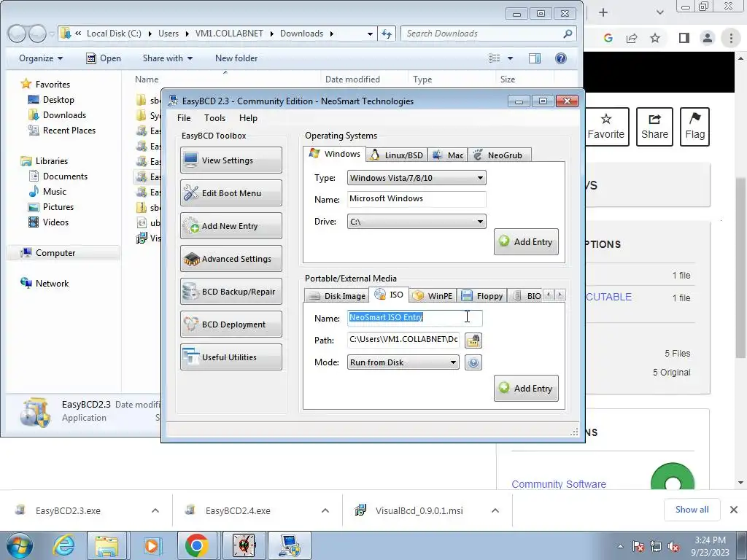Open Chrome three-dot menu
This screenshot has width=747, height=560.
pyautogui.click(x=731, y=38)
